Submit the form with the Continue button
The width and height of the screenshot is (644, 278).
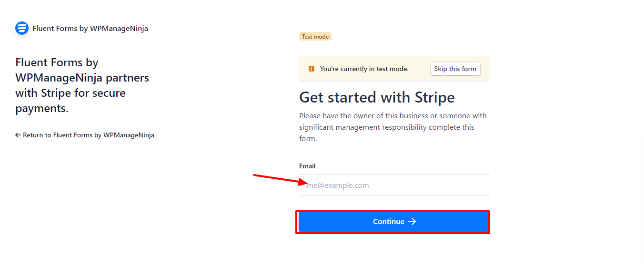(394, 222)
